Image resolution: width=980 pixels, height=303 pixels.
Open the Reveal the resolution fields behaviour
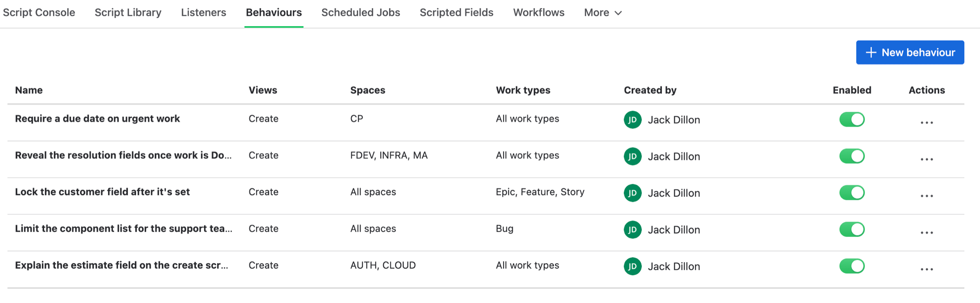tap(123, 155)
